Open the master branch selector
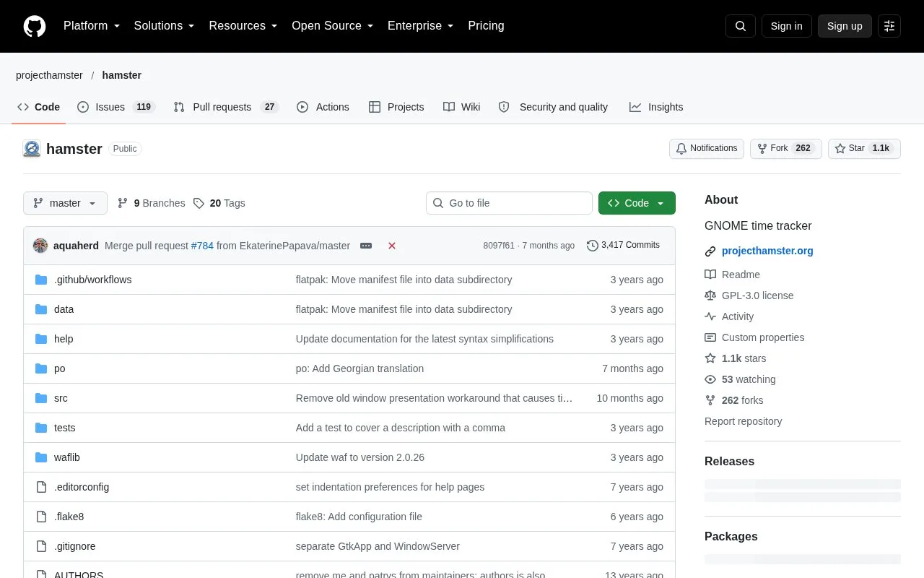 pyautogui.click(x=65, y=203)
